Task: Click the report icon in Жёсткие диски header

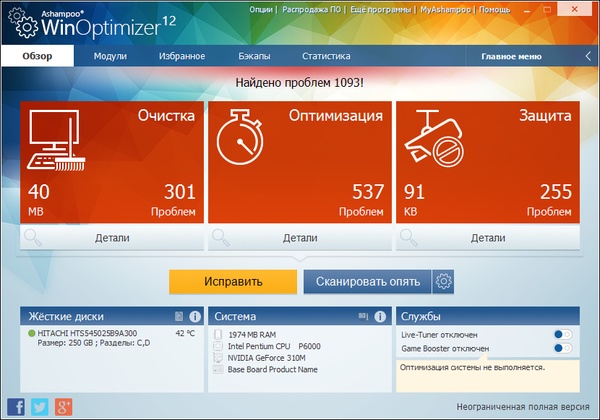Action: [x=177, y=317]
